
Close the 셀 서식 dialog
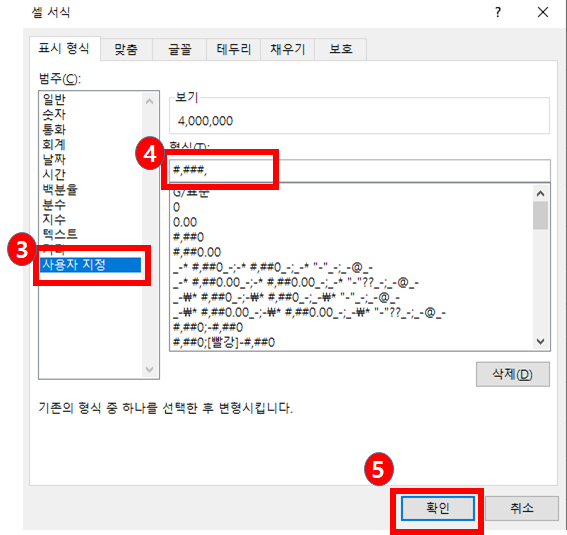click(x=543, y=13)
